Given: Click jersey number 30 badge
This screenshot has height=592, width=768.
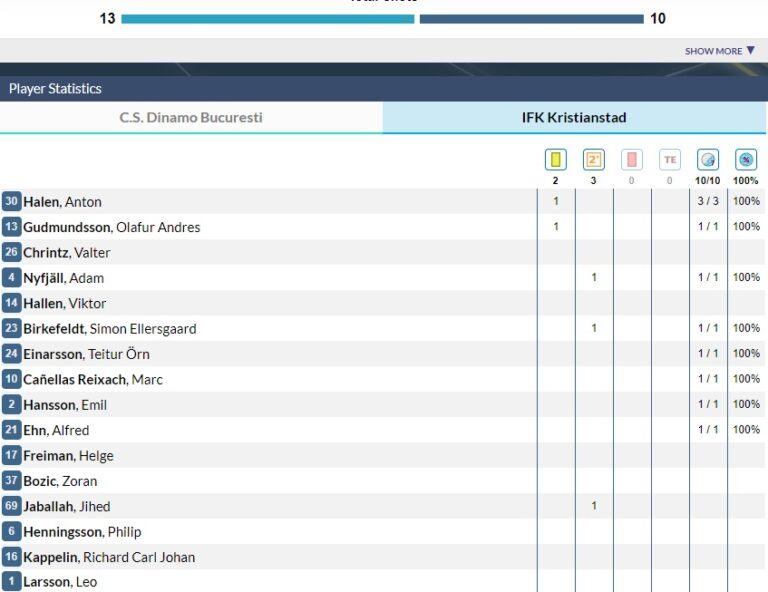Looking at the screenshot, I should [11, 201].
